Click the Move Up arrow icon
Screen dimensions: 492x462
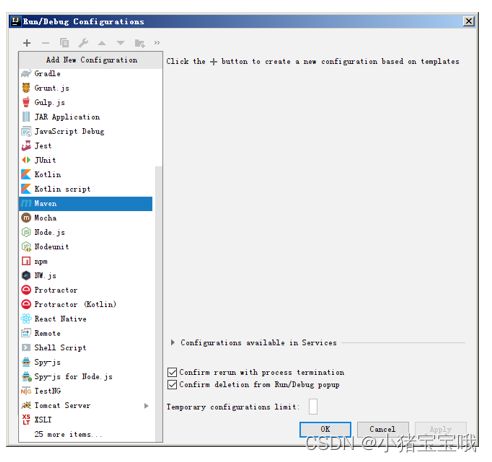(102, 43)
